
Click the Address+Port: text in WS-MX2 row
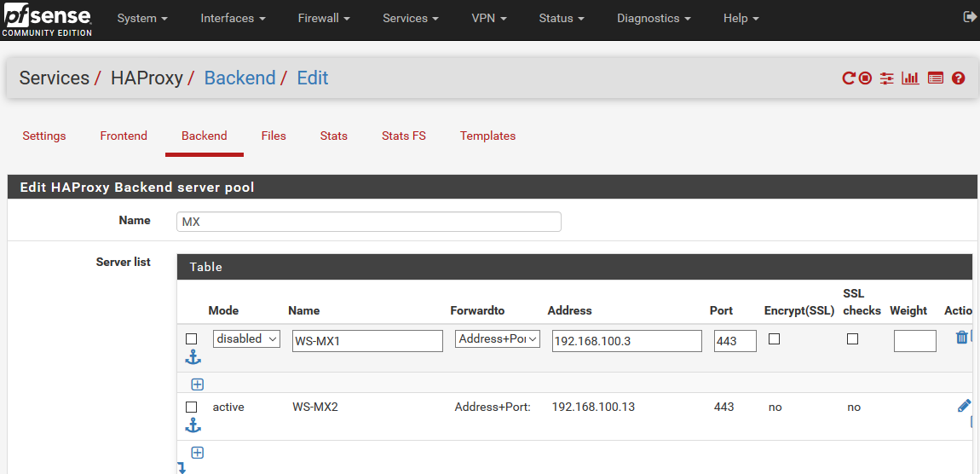coord(493,408)
